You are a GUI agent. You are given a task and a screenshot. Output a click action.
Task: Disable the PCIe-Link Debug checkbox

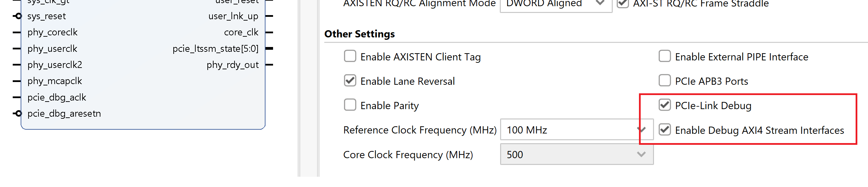click(664, 105)
